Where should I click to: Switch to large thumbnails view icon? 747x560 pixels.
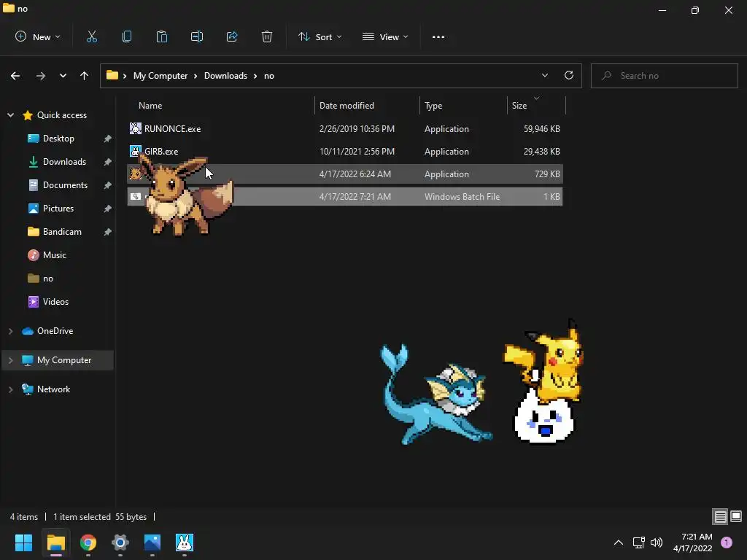(736, 516)
